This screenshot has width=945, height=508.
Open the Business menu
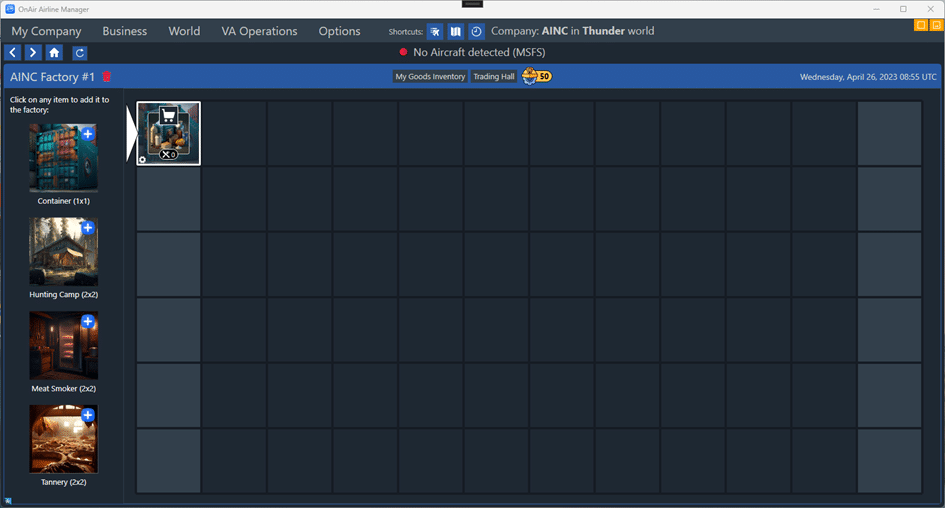click(x=125, y=31)
